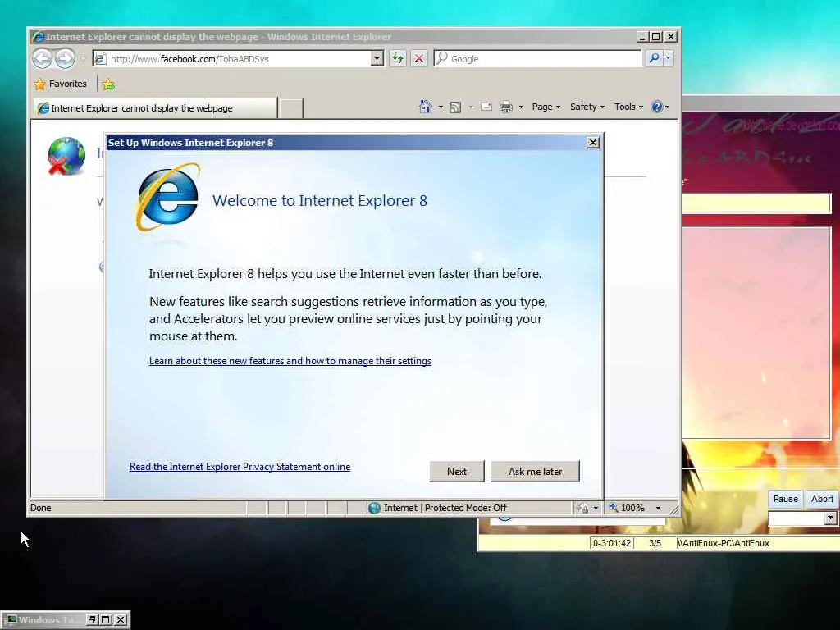840x630 pixels.
Task: Click the IE Forward arrow button
Action: [x=66, y=58]
